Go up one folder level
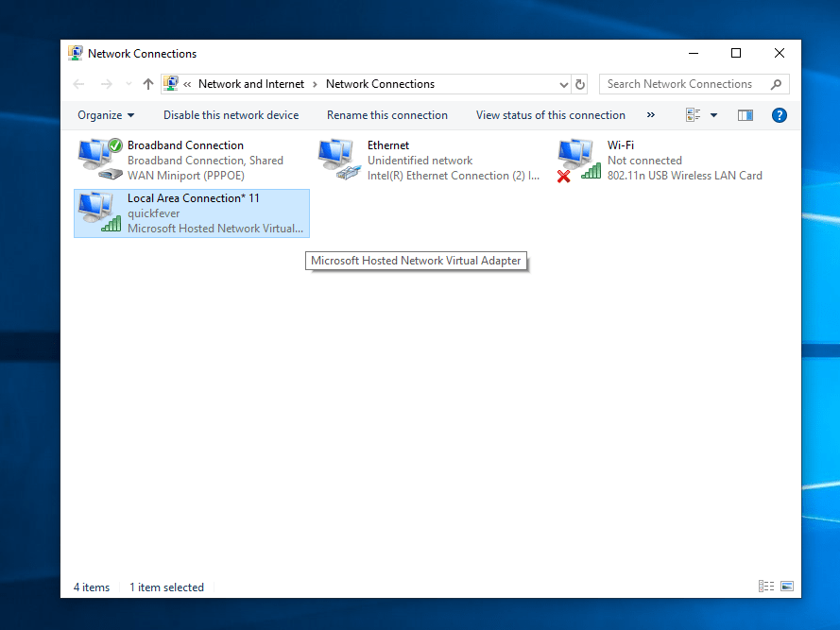Viewport: 840px width, 630px height. click(x=148, y=84)
